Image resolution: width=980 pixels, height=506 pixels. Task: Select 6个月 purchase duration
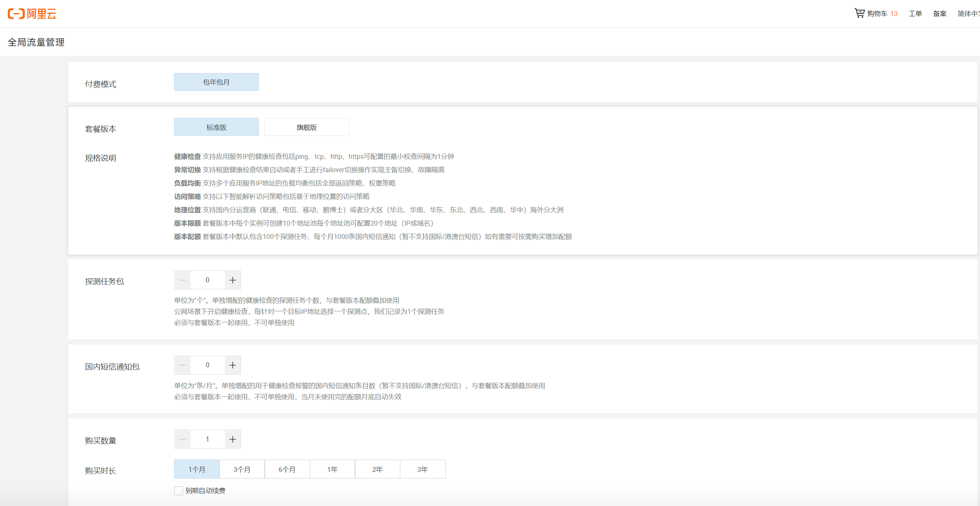tap(287, 469)
